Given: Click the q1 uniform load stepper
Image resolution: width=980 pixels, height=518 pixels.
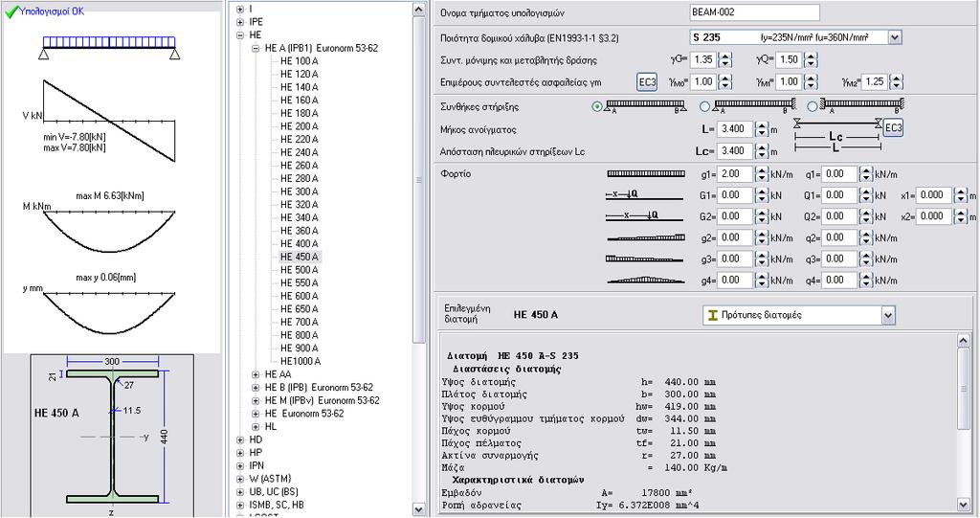Looking at the screenshot, I should [x=865, y=174].
